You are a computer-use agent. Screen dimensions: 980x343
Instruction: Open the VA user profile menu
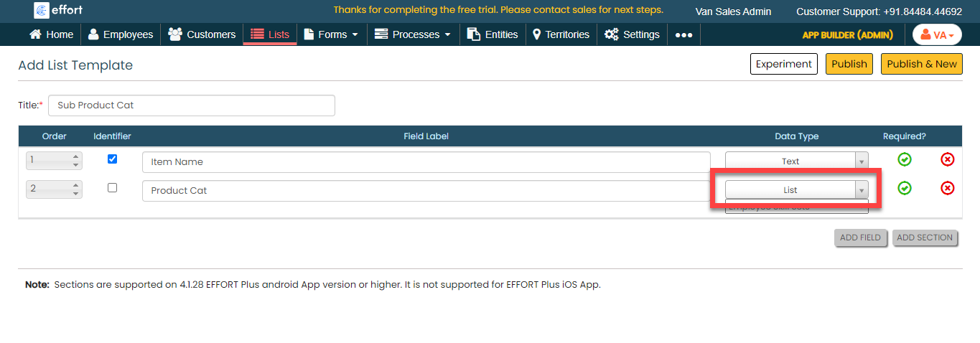click(937, 34)
